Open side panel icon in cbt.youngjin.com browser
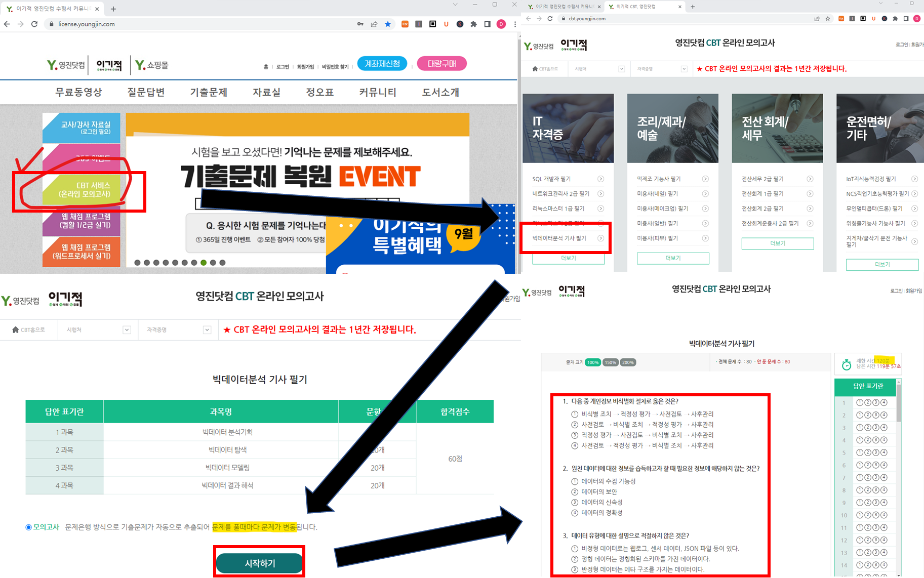The width and height of the screenshot is (924, 578). [x=906, y=19]
